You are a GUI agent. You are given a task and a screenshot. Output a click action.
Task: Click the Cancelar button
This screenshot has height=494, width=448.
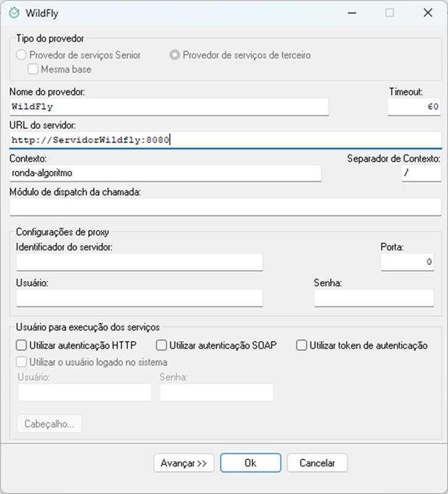pos(317,463)
